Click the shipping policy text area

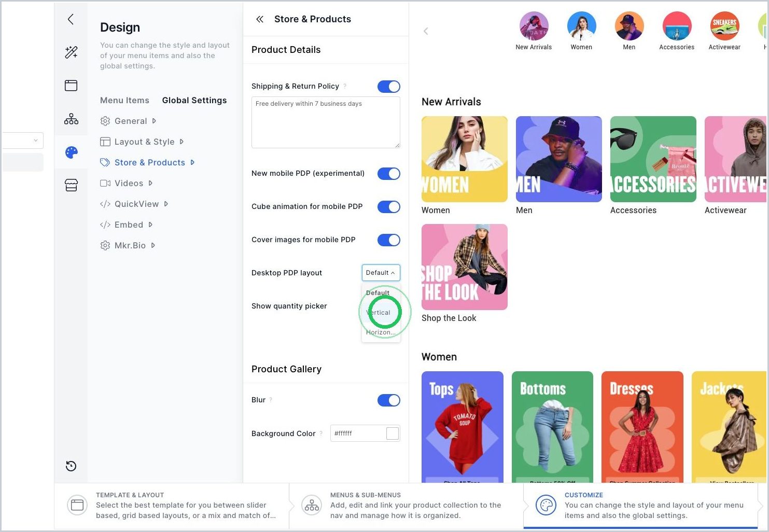pyautogui.click(x=326, y=122)
